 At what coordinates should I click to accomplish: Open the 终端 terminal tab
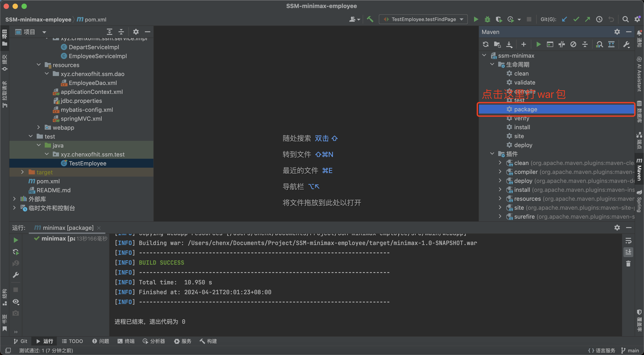click(x=126, y=341)
